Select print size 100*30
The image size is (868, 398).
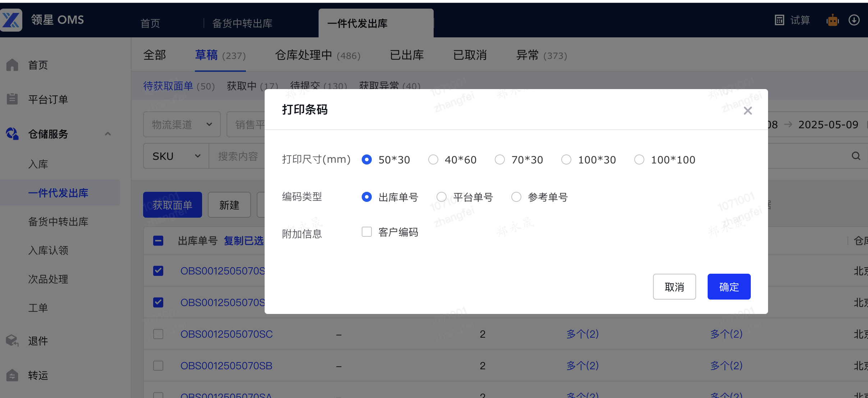point(566,159)
